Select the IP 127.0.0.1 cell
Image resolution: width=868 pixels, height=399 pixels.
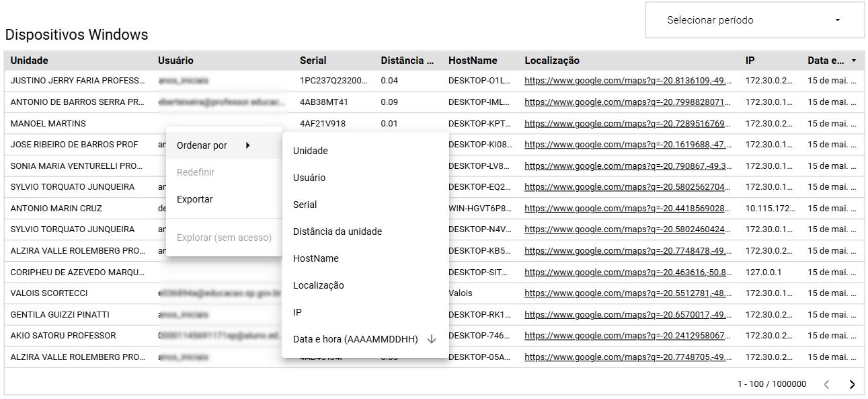(763, 273)
